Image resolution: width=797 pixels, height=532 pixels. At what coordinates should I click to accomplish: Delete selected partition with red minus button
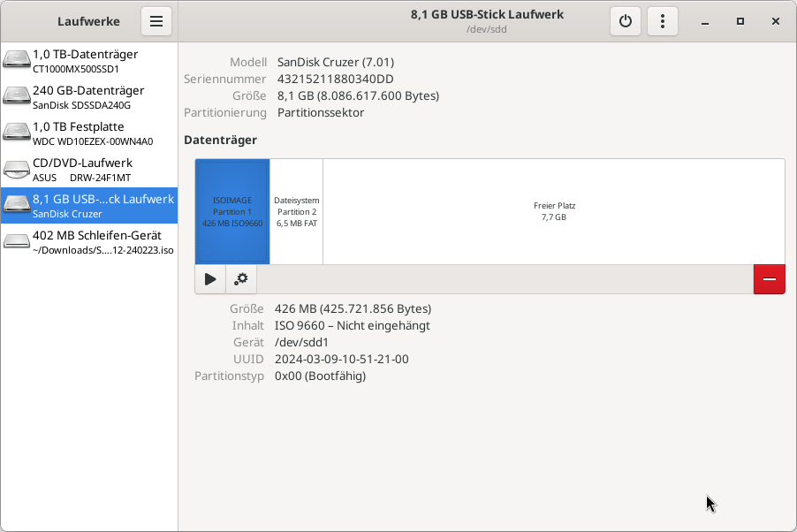(769, 279)
